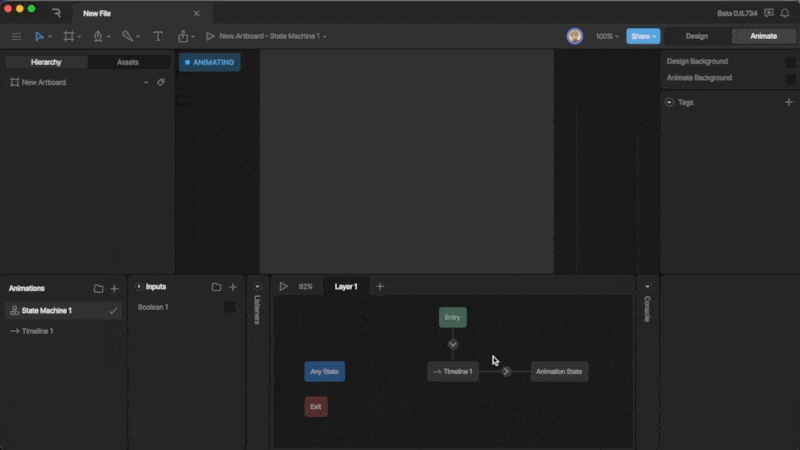The width and height of the screenshot is (800, 450).
Task: Add a tag with the plus
Action: [x=789, y=102]
